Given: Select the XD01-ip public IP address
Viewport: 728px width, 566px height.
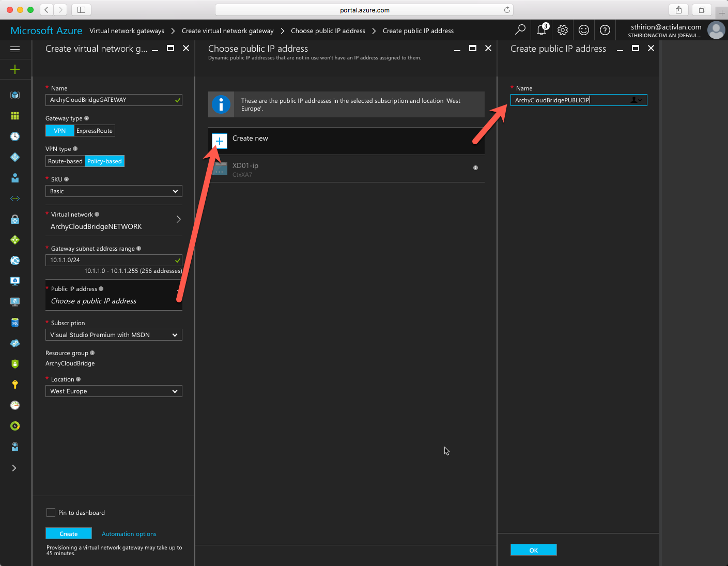Looking at the screenshot, I should coord(346,169).
